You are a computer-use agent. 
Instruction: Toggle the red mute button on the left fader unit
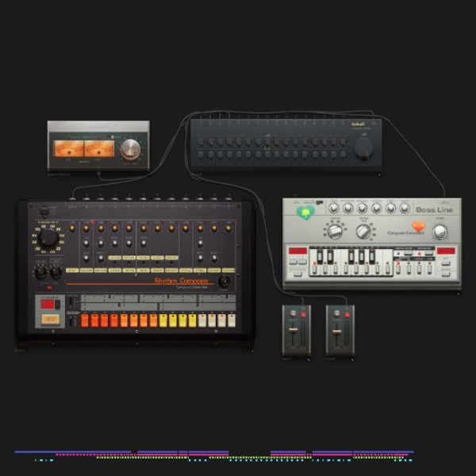click(304, 315)
